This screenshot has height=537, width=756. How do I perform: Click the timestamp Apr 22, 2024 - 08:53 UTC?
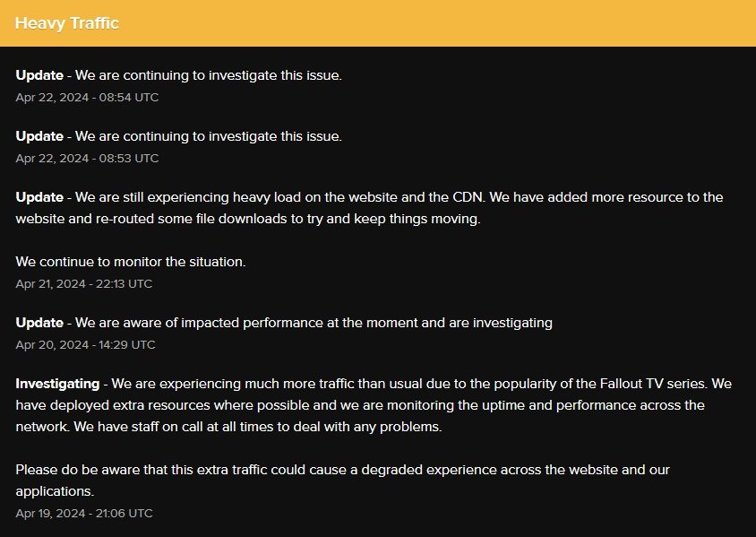point(87,159)
